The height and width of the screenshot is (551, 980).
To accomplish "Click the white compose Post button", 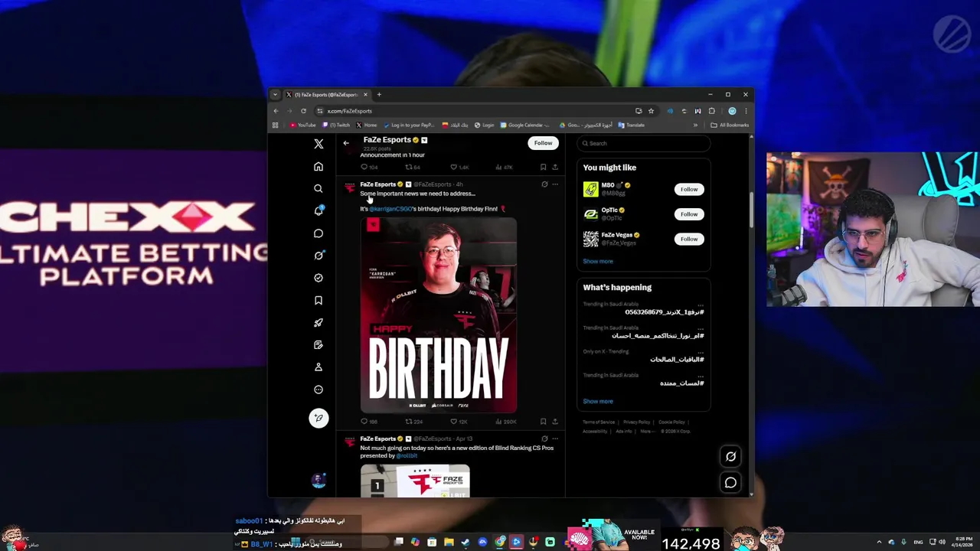I will [318, 418].
